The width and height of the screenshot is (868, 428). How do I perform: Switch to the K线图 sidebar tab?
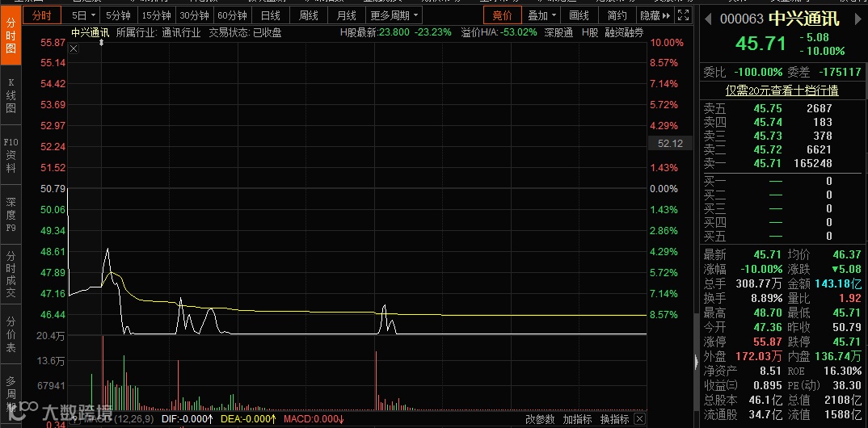tap(11, 95)
